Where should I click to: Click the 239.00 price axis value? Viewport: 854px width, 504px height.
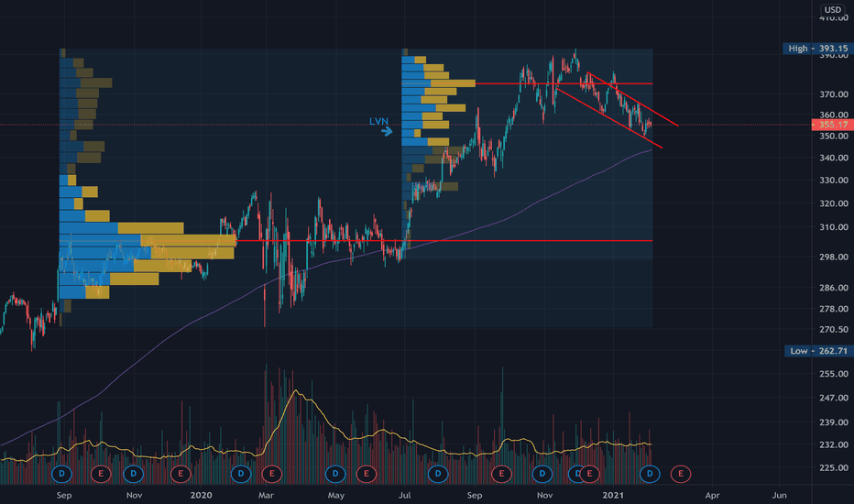[834, 422]
